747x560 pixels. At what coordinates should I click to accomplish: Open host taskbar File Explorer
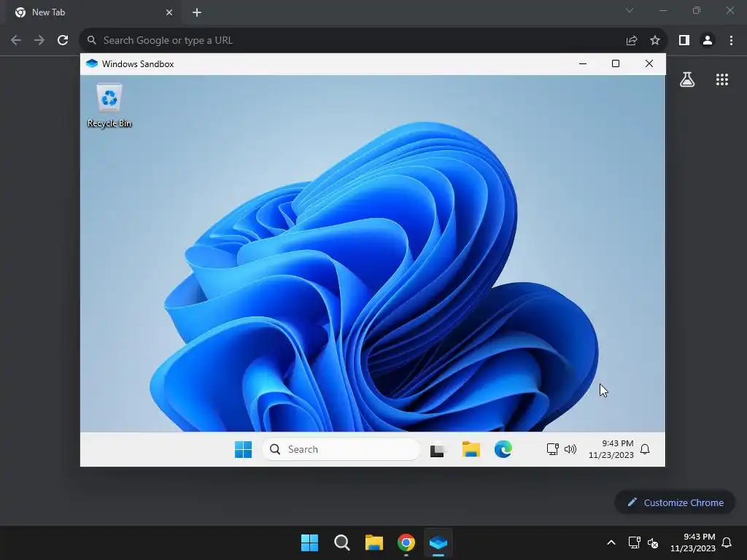(x=374, y=542)
